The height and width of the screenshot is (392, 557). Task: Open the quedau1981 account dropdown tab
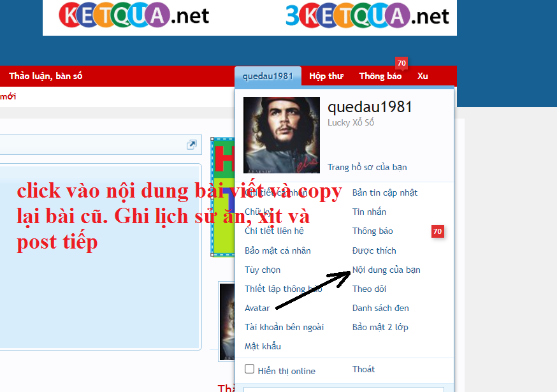pos(268,76)
